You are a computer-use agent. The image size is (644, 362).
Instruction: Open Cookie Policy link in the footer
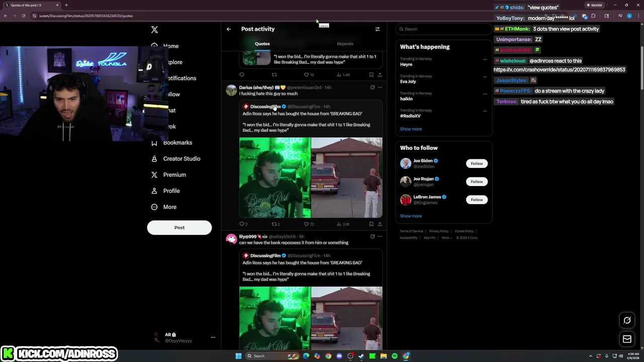click(x=464, y=231)
